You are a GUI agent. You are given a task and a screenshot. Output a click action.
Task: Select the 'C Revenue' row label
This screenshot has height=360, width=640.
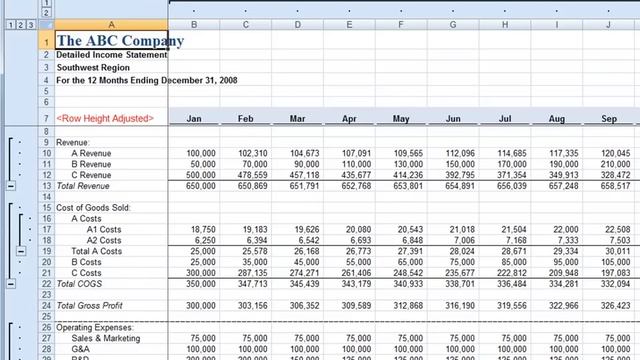111,175
